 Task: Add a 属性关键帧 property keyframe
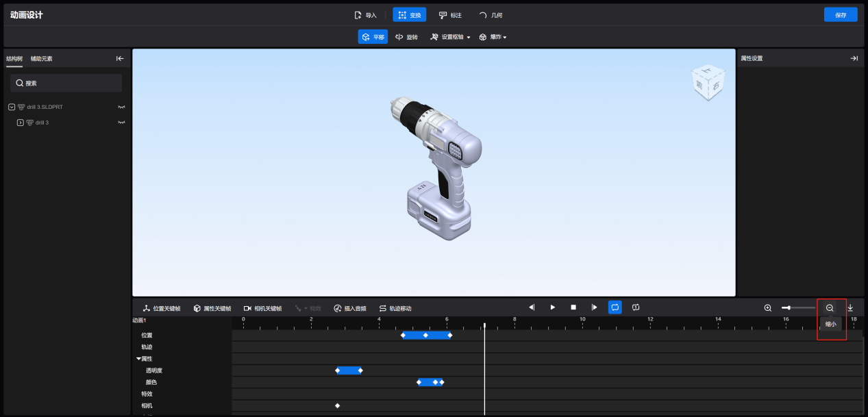point(212,308)
